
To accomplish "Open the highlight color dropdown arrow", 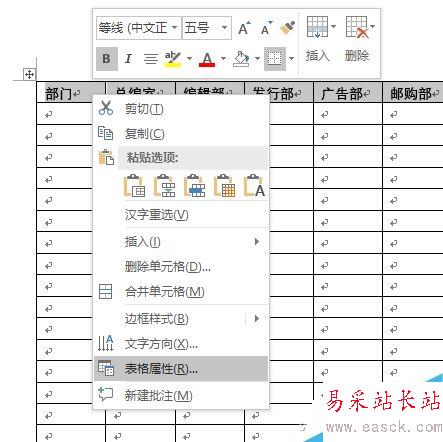I will (x=189, y=59).
